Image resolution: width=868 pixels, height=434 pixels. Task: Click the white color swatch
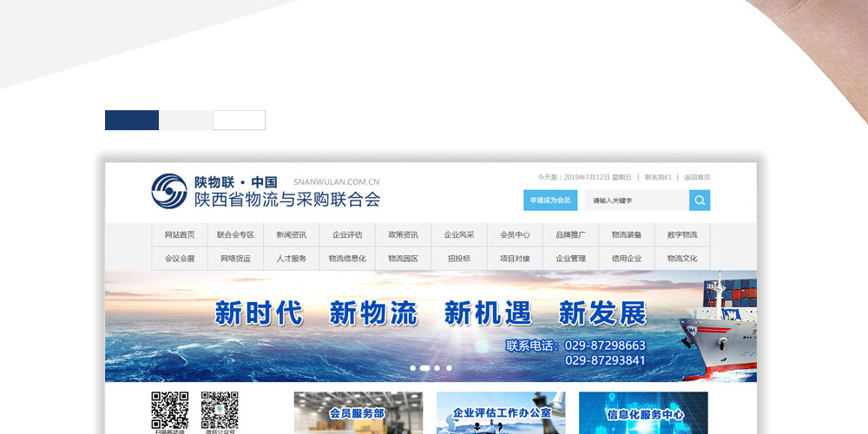(x=240, y=120)
